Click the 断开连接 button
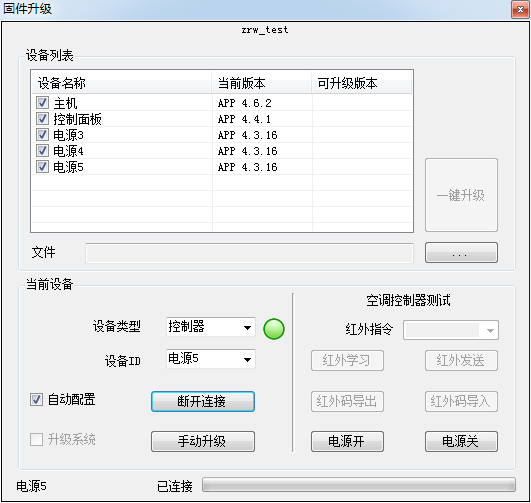531x503 pixels. (x=203, y=401)
